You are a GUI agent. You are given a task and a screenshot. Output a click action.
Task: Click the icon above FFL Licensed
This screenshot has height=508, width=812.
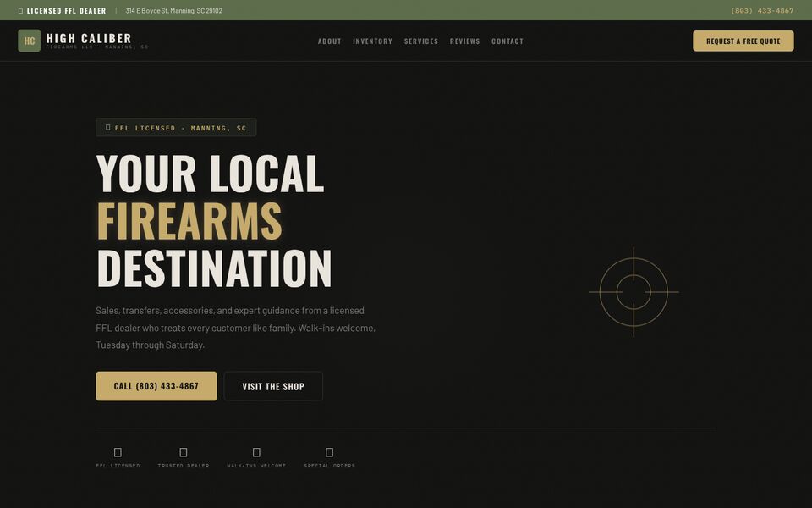pyautogui.click(x=118, y=452)
